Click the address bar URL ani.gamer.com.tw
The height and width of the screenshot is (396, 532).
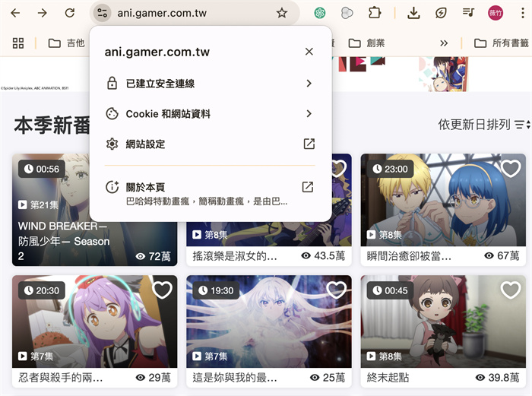pyautogui.click(x=162, y=13)
